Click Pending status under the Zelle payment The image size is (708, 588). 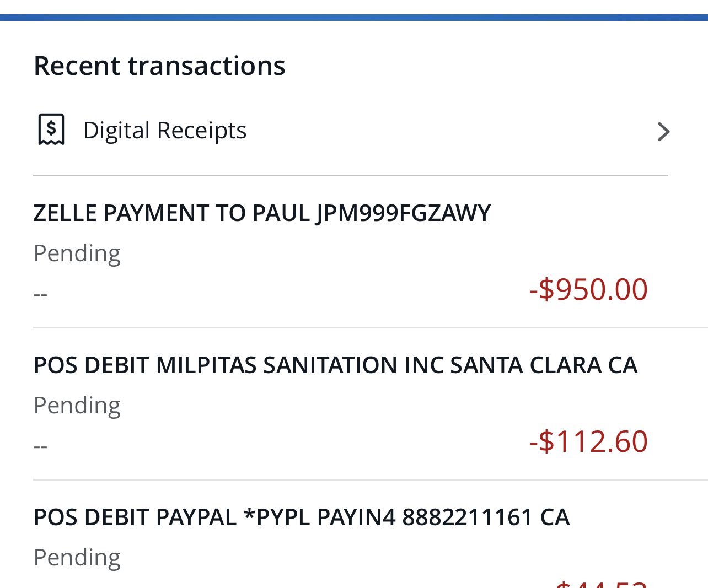pos(77,253)
